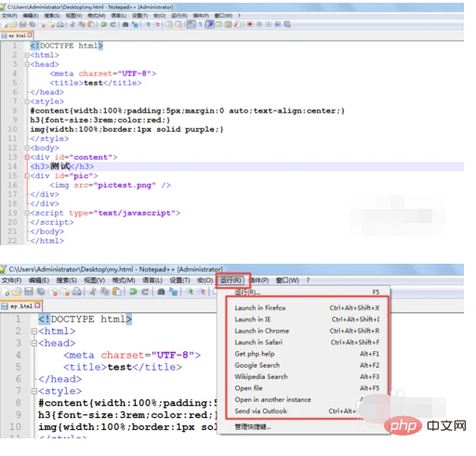Click Paste icon in upper window toolbar
The height and width of the screenshot is (456, 476).
[91, 24]
